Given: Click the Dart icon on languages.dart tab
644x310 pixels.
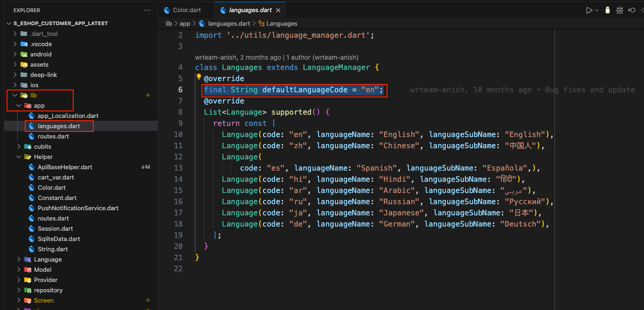Looking at the screenshot, I should pos(223,10).
